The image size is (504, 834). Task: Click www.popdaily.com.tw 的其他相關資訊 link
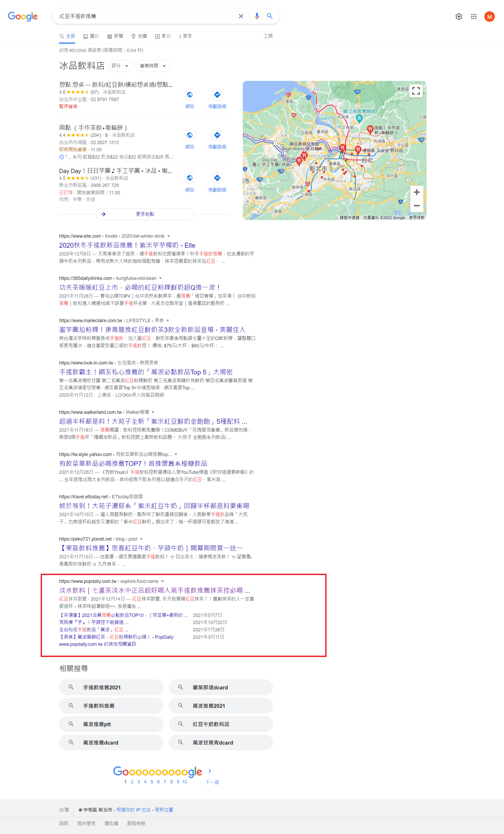(x=97, y=644)
